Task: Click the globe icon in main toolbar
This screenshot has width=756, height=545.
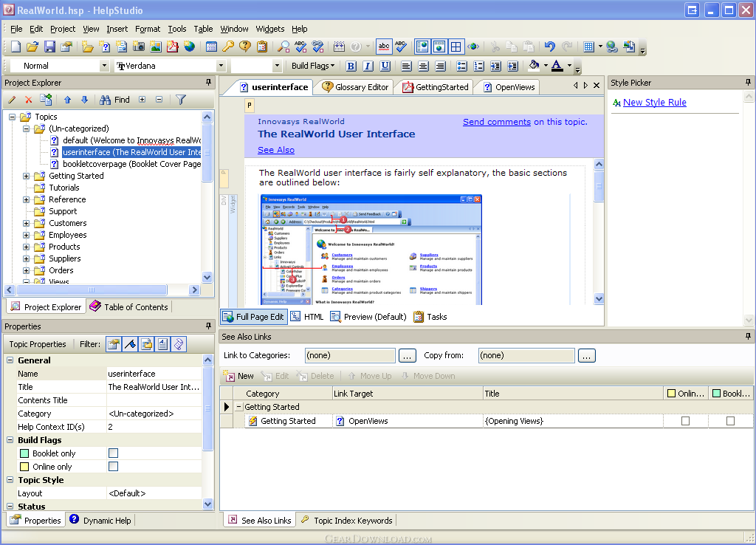Action: click(x=190, y=47)
